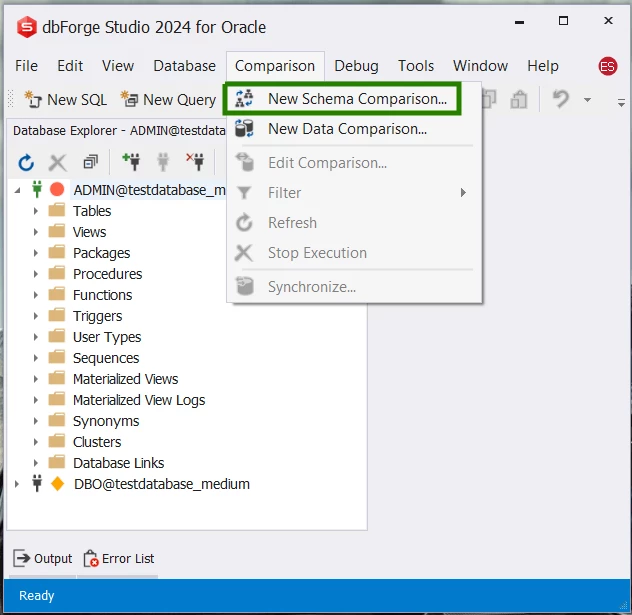This screenshot has height=615, width=632.
Task: Expand the Triggers folder
Action: tap(35, 316)
